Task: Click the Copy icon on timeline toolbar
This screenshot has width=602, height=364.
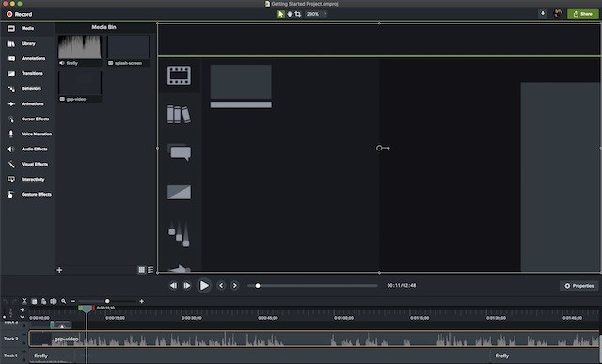Action: (x=34, y=301)
